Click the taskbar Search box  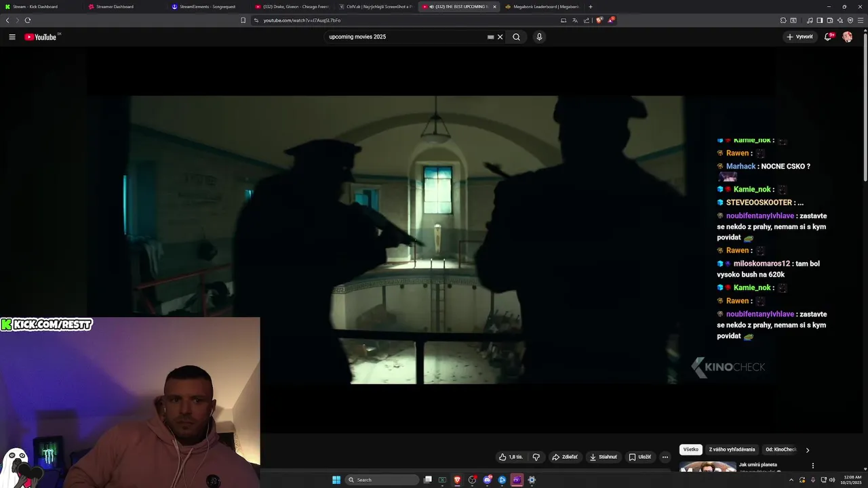point(382,480)
